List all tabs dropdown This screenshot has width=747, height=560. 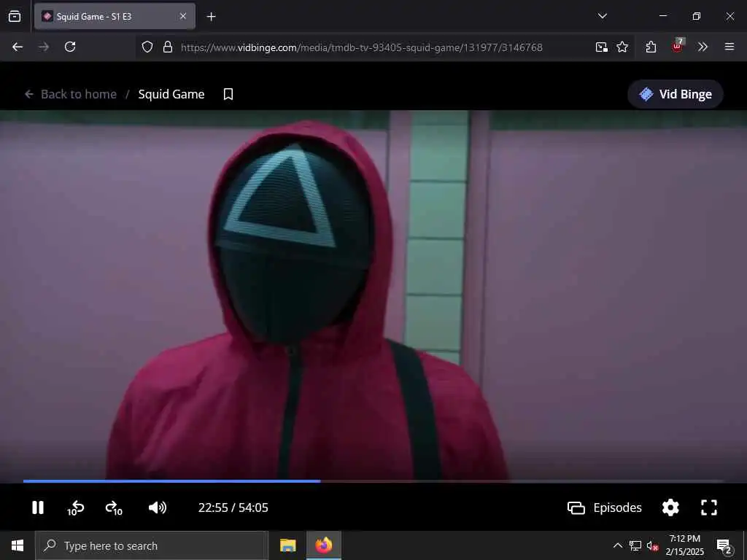[602, 16]
